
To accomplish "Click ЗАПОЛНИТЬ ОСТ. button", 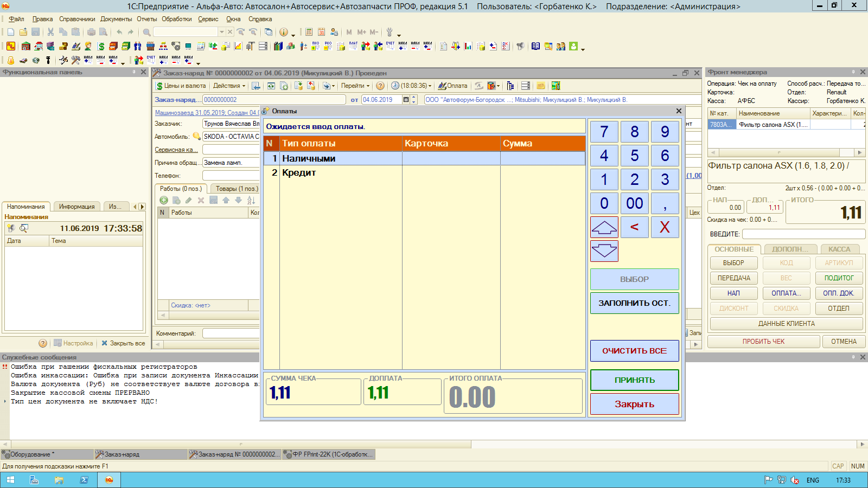I will (x=635, y=303).
